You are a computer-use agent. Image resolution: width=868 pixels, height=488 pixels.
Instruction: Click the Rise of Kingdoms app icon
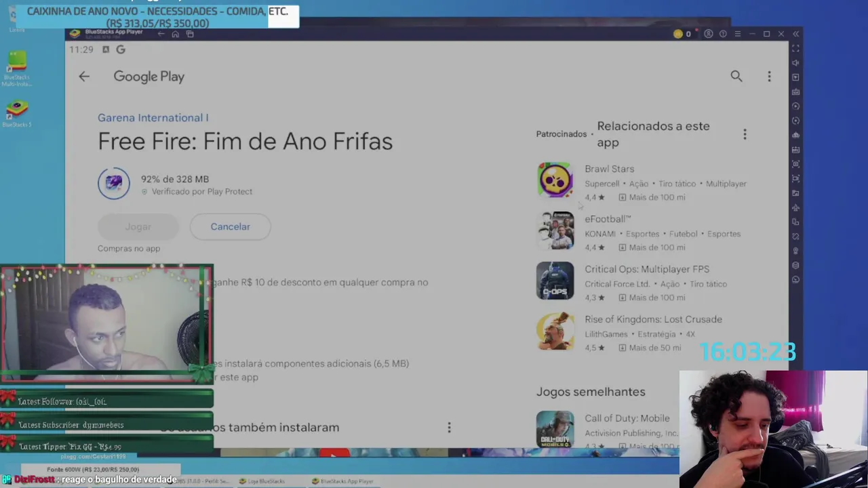555,331
